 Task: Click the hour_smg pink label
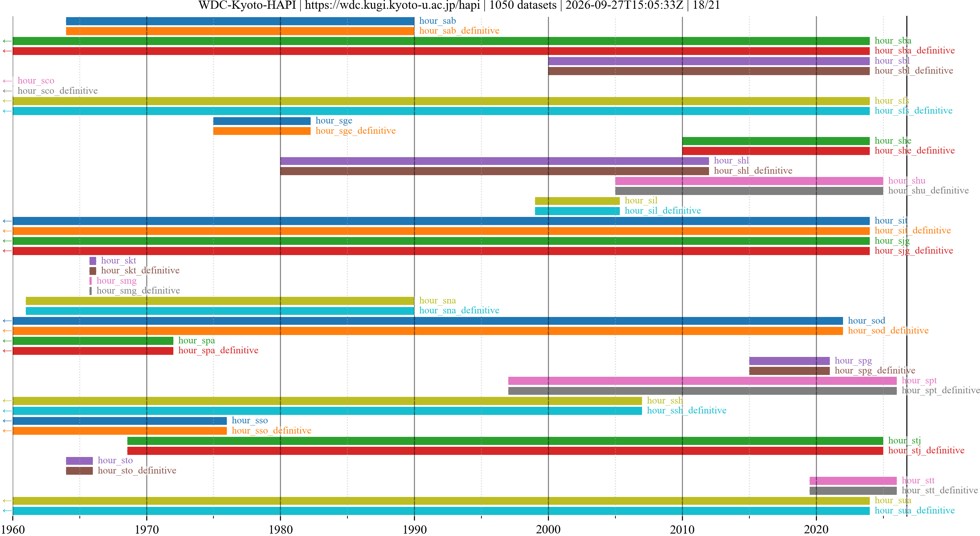point(116,281)
